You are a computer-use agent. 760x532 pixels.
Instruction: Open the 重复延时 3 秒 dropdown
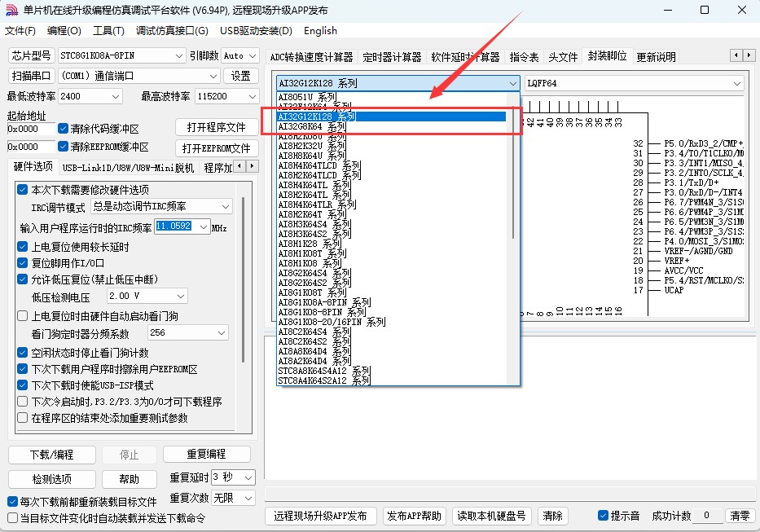[233, 477]
